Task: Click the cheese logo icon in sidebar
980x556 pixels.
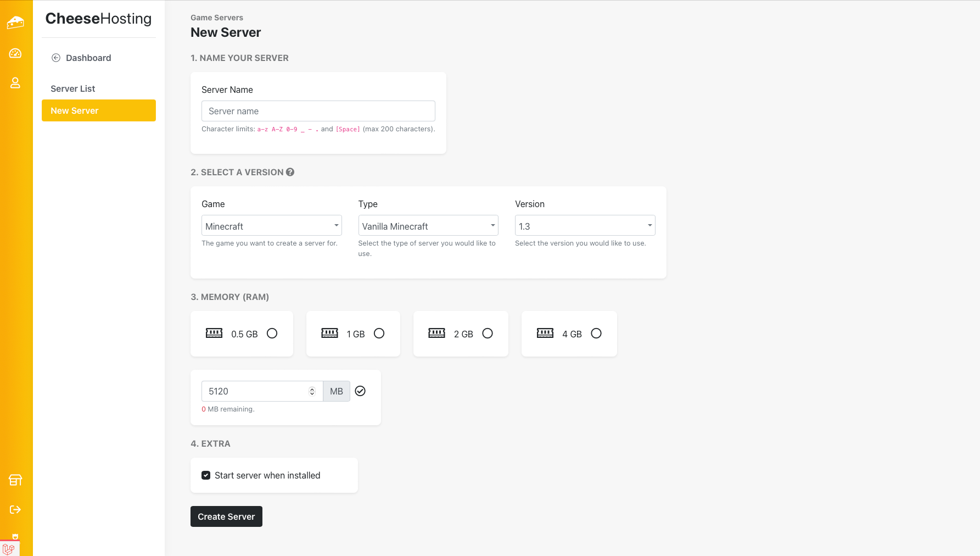Action: click(x=15, y=23)
